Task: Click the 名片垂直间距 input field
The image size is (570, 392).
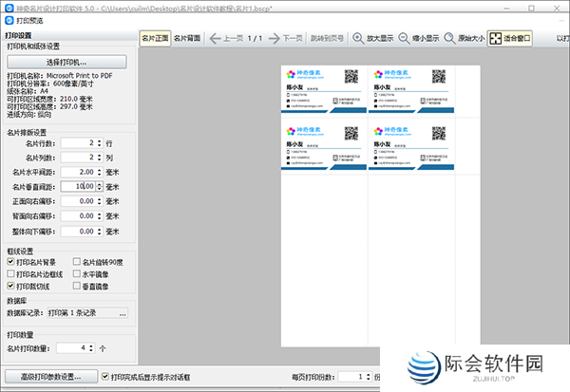Action: click(x=80, y=186)
